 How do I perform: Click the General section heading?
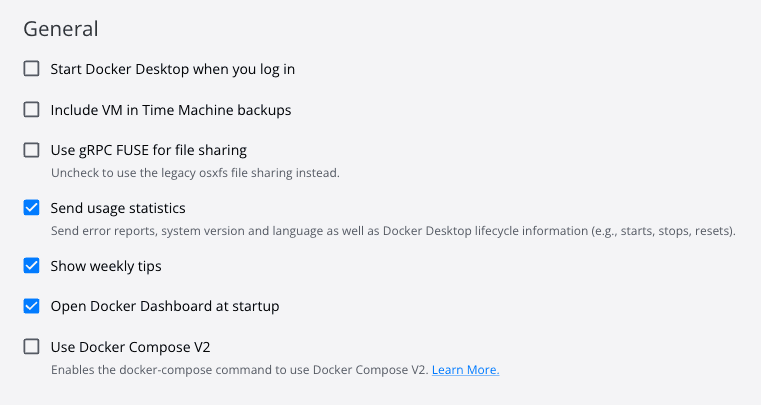coord(61,28)
